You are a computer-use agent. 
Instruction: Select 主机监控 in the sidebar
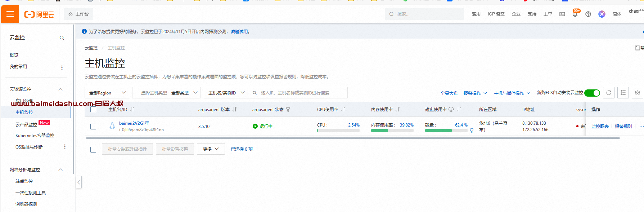pos(24,112)
